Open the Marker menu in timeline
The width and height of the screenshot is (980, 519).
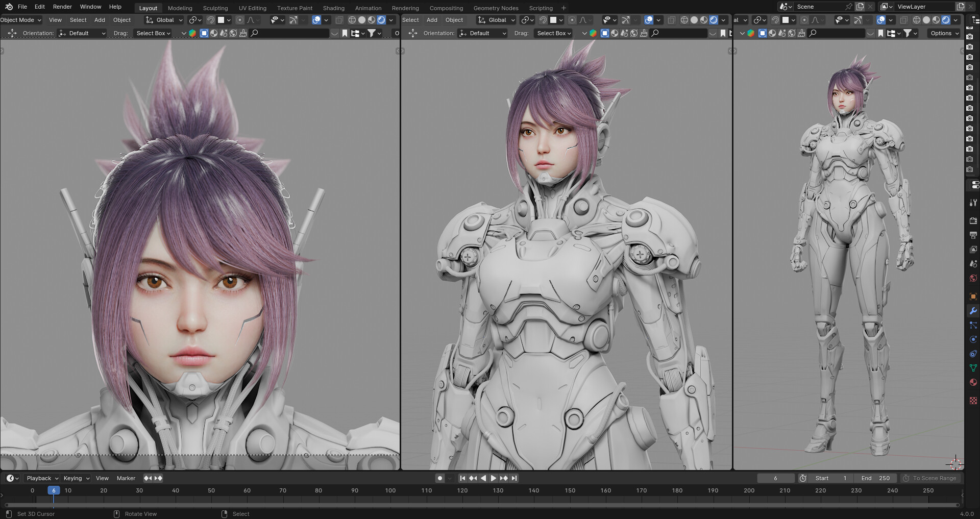(126, 478)
